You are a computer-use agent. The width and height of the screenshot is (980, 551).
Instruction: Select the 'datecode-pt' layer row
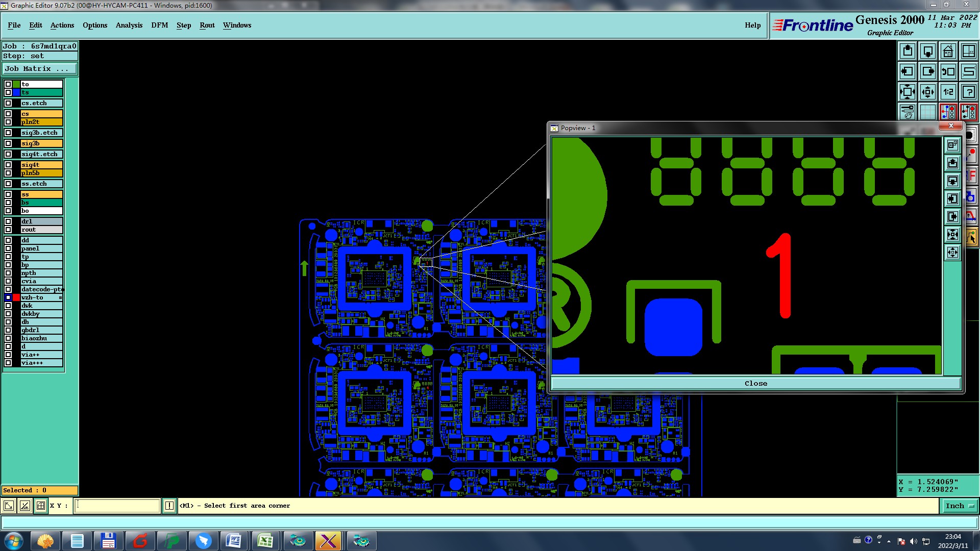tap(42, 289)
